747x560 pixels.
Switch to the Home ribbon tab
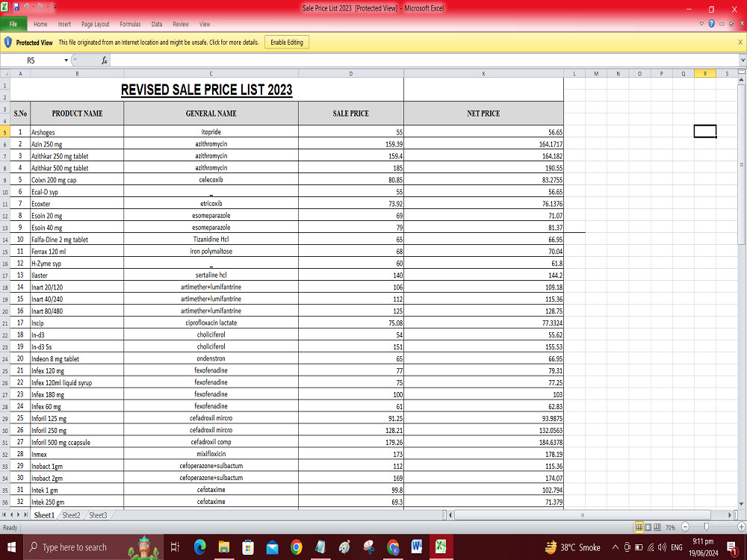click(40, 25)
